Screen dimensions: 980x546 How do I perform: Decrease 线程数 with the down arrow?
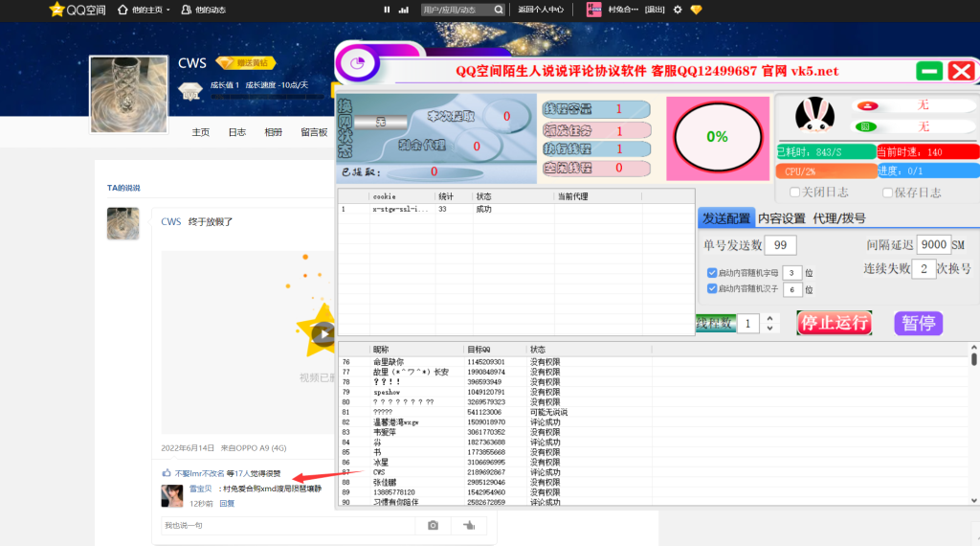coord(770,329)
